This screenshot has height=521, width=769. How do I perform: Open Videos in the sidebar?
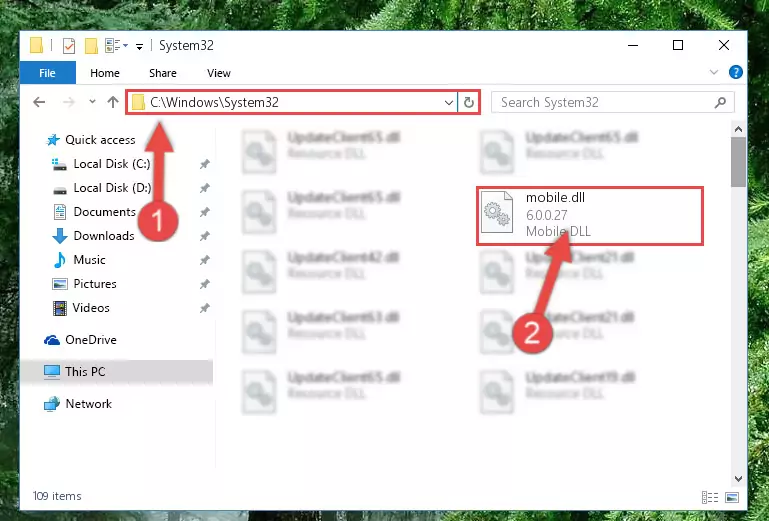coord(91,308)
